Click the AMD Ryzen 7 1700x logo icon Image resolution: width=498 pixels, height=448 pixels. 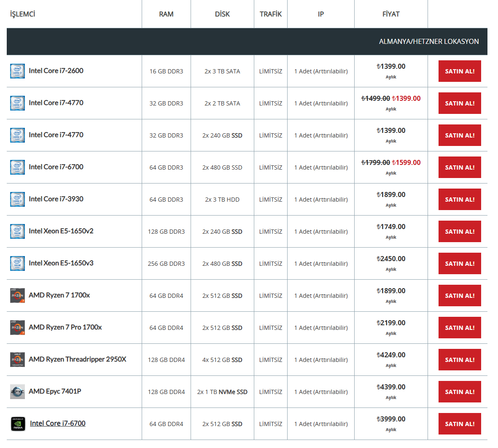pyautogui.click(x=17, y=295)
